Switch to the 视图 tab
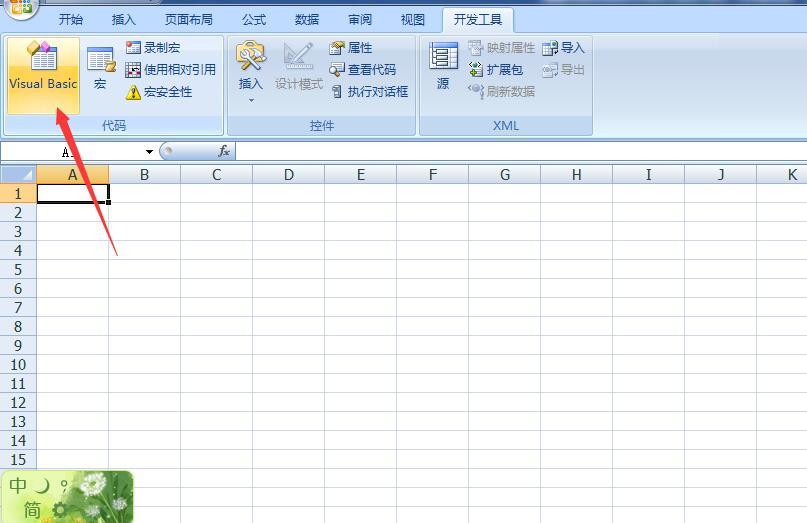 413,20
